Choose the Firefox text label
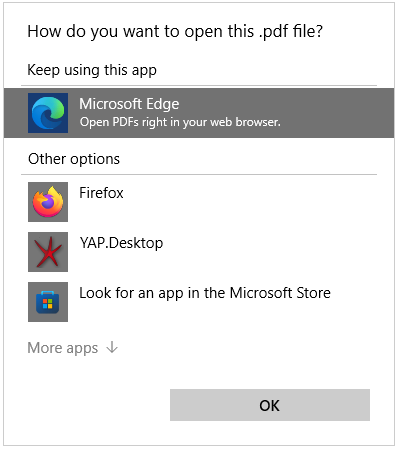The width and height of the screenshot is (404, 451). [101, 193]
